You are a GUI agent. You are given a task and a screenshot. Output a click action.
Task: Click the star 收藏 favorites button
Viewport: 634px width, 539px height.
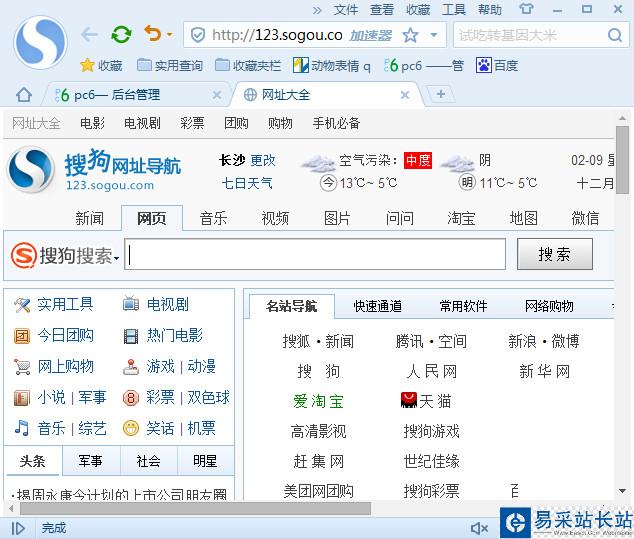[101, 65]
